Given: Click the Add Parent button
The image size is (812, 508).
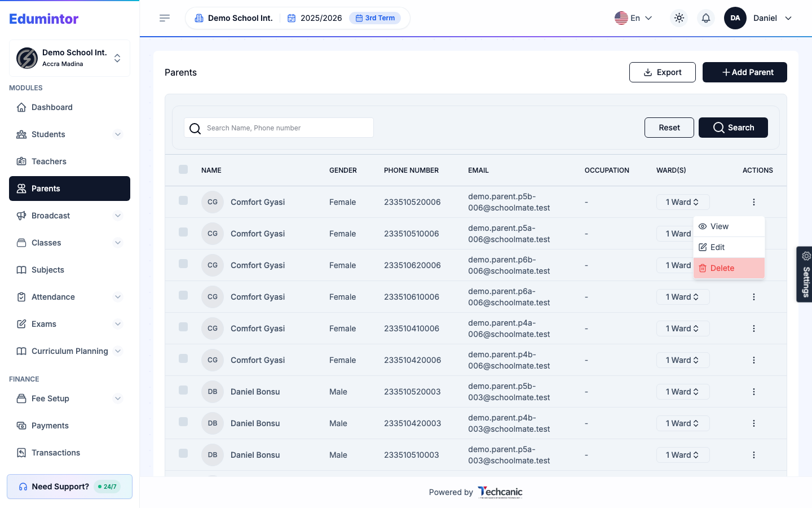Looking at the screenshot, I should (x=745, y=72).
